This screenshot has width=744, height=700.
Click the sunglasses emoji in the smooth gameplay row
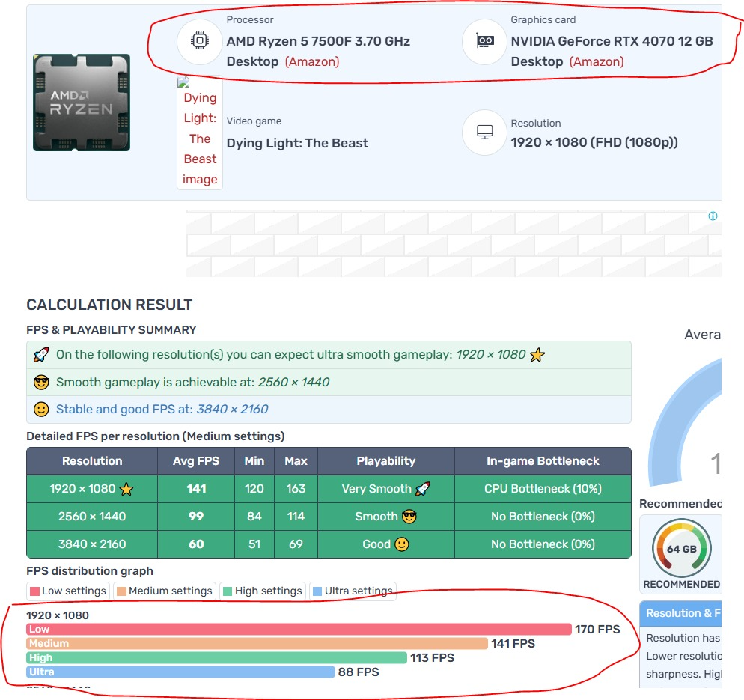pyautogui.click(x=41, y=382)
